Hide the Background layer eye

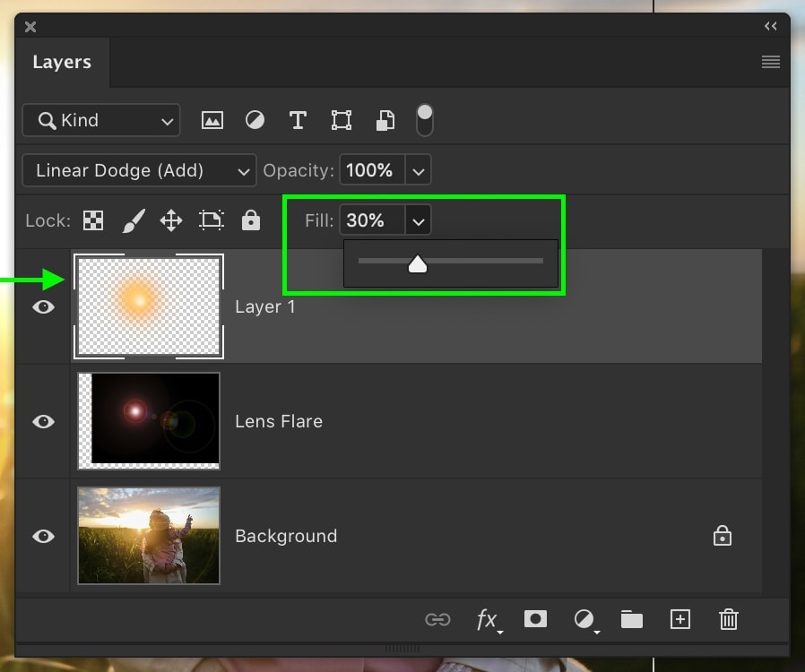pos(43,537)
